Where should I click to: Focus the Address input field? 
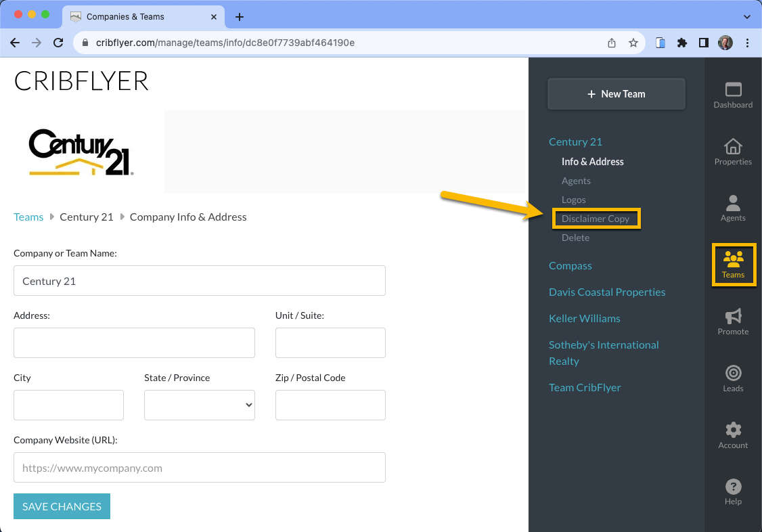tap(134, 342)
